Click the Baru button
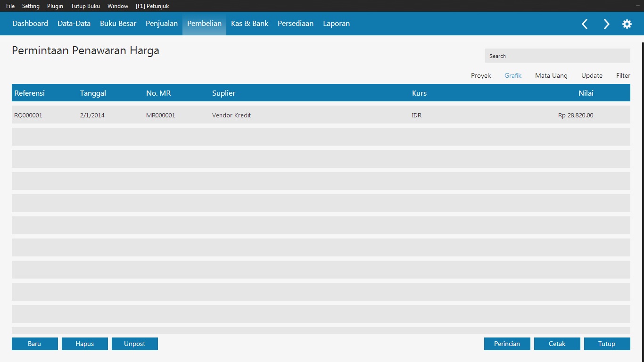The height and width of the screenshot is (362, 644). coord(35,344)
